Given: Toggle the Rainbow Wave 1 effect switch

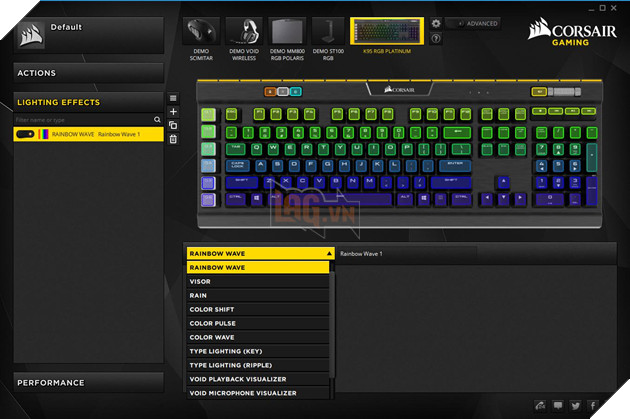Looking at the screenshot, I should [25, 134].
